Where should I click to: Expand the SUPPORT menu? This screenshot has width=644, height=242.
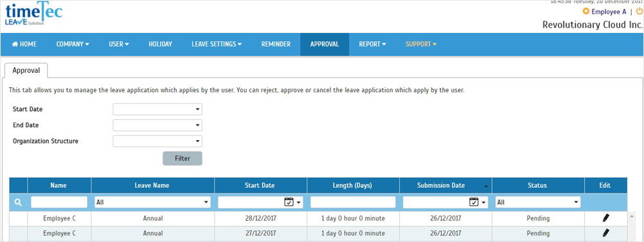[x=421, y=44]
